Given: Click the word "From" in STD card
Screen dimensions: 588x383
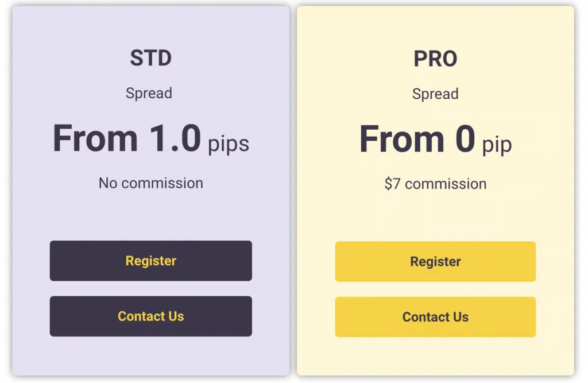Looking at the screenshot, I should pyautogui.click(x=95, y=139).
